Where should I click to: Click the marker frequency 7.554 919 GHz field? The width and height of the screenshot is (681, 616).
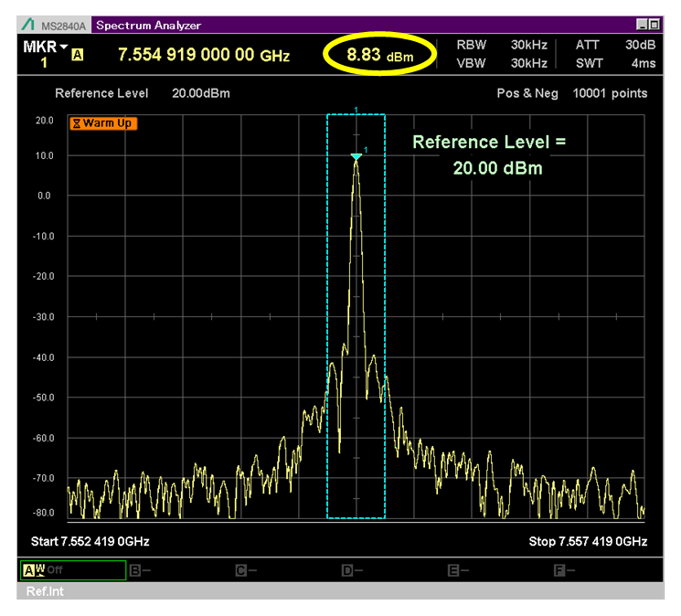coord(204,56)
